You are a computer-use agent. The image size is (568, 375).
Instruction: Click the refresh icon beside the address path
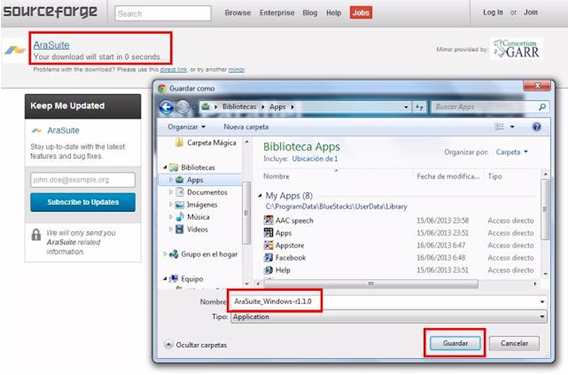click(419, 107)
